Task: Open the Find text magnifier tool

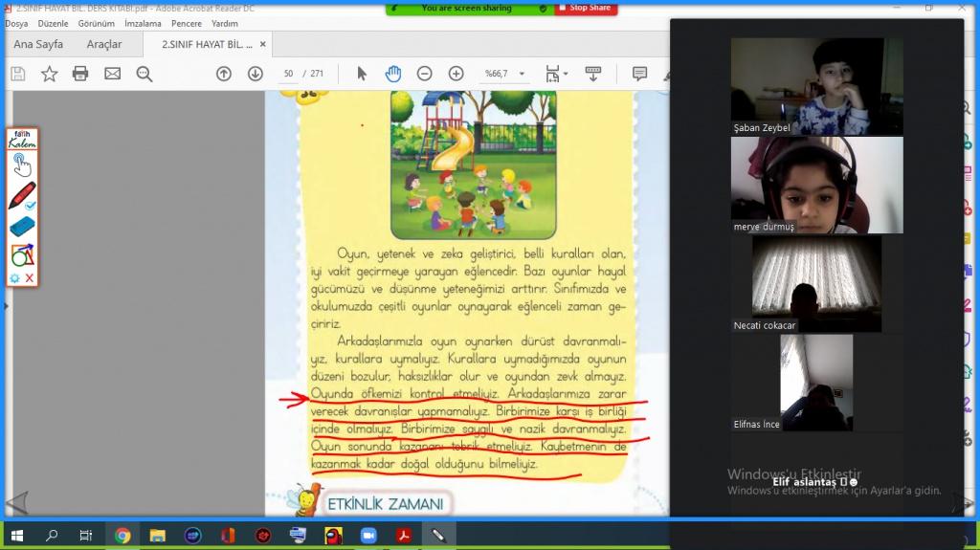Action: pos(145,74)
